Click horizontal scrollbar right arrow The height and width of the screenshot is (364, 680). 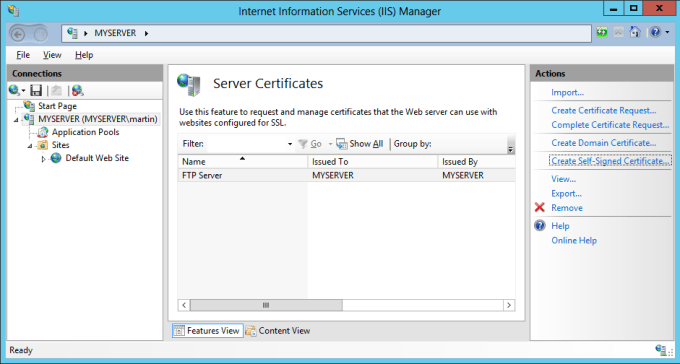(x=509, y=305)
